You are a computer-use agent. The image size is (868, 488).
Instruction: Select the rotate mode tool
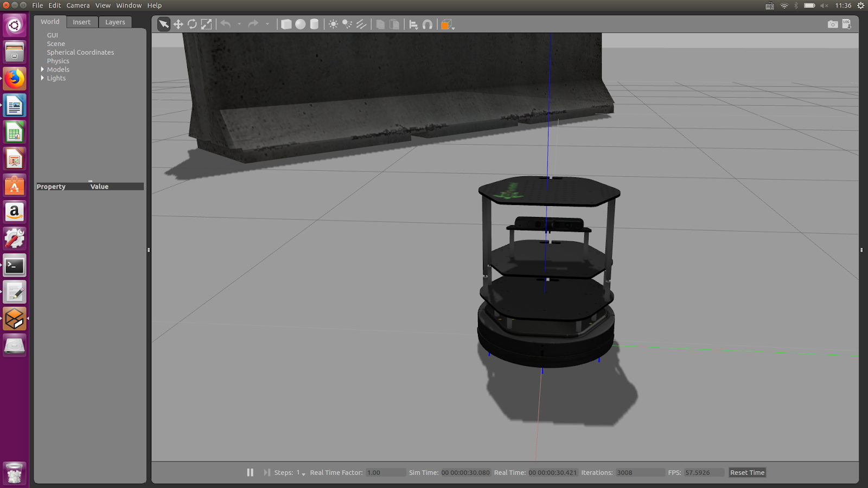click(192, 24)
